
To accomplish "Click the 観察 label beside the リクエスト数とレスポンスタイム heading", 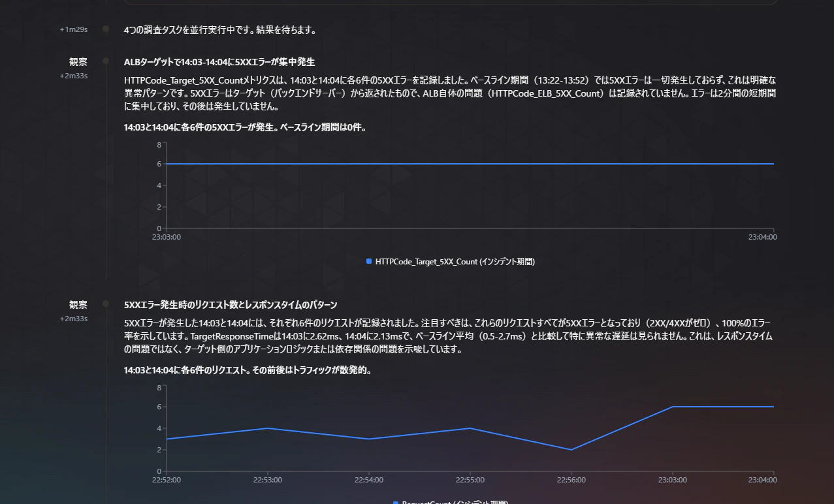I will (78, 305).
